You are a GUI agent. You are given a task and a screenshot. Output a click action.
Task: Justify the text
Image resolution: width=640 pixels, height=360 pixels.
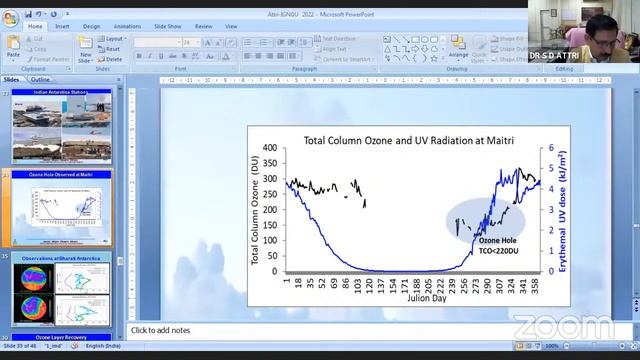[280, 56]
